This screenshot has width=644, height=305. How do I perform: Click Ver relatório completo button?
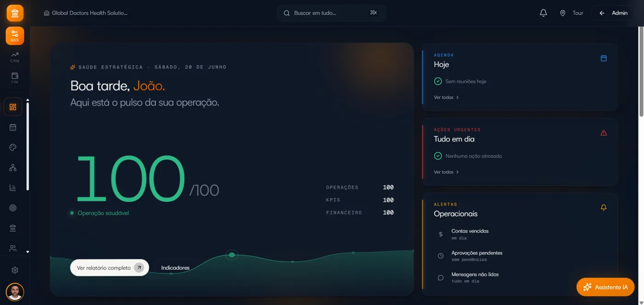[x=109, y=268]
